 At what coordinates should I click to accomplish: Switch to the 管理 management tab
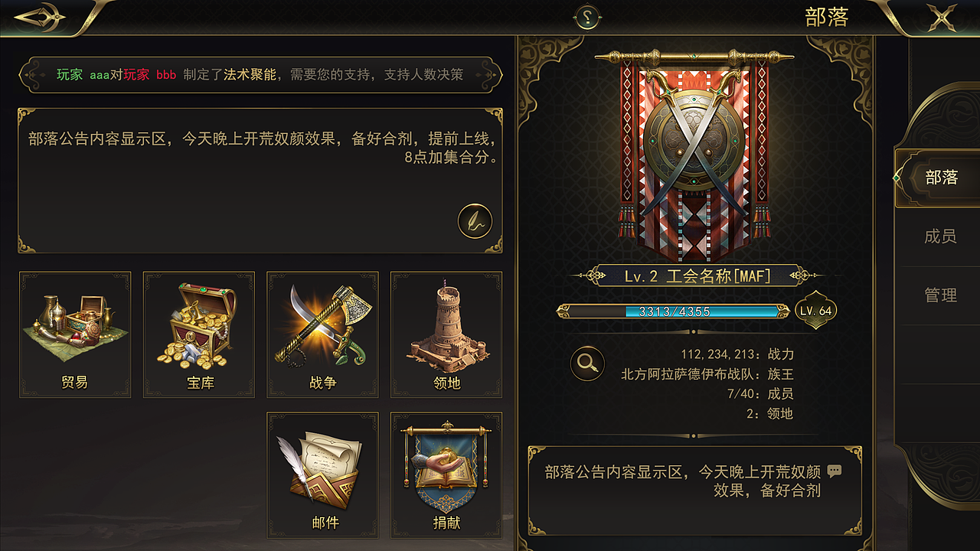click(x=940, y=295)
